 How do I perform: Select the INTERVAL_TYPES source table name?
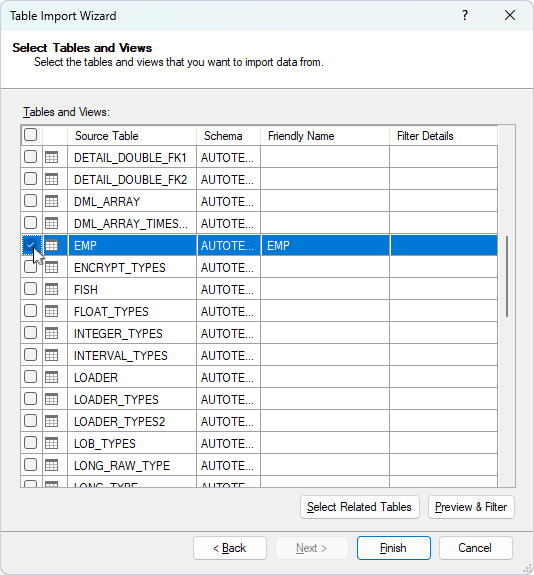tap(121, 356)
